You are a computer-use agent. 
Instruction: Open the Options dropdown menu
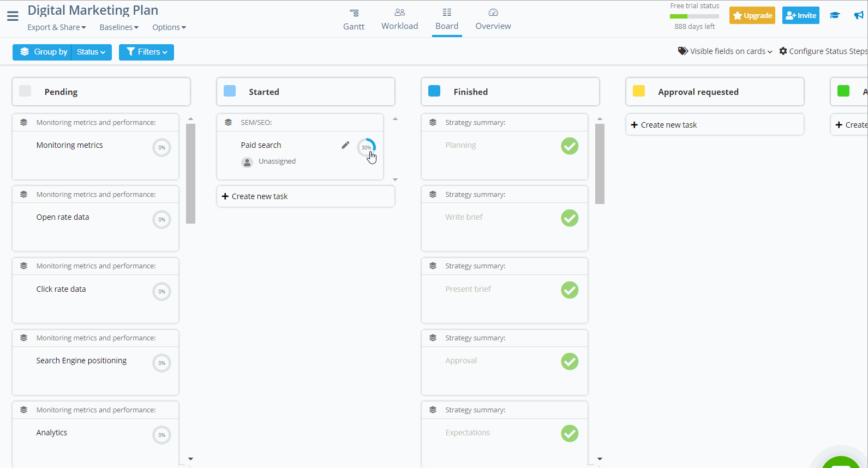(x=169, y=27)
